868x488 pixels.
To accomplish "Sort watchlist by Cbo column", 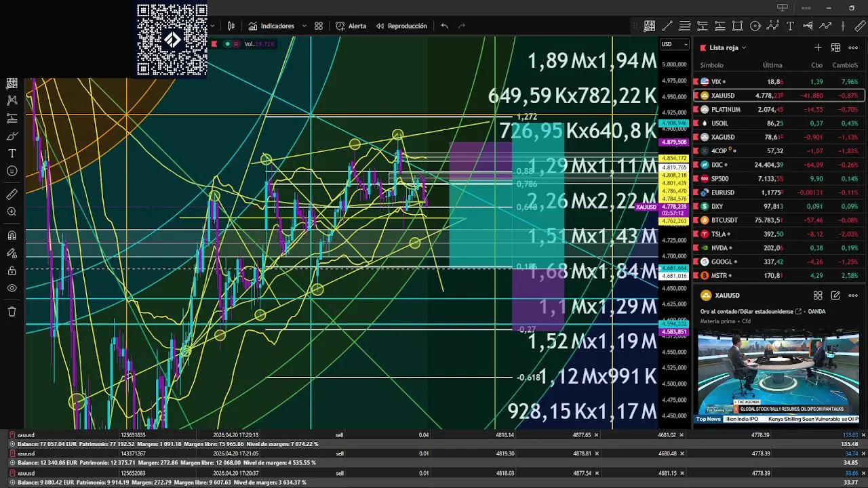I will click(816, 65).
